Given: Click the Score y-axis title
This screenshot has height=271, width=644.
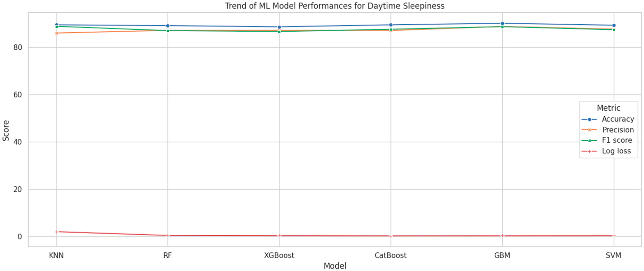Looking at the screenshot, I should pos(6,130).
